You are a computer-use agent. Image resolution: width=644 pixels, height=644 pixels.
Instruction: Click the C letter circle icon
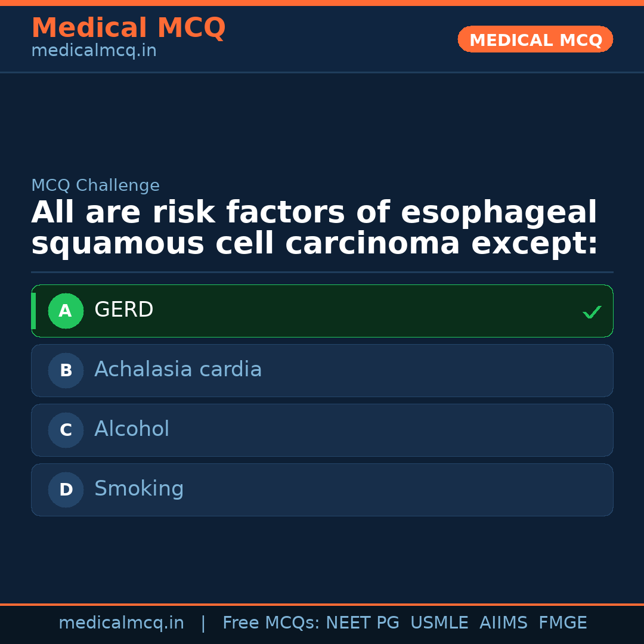(x=66, y=430)
